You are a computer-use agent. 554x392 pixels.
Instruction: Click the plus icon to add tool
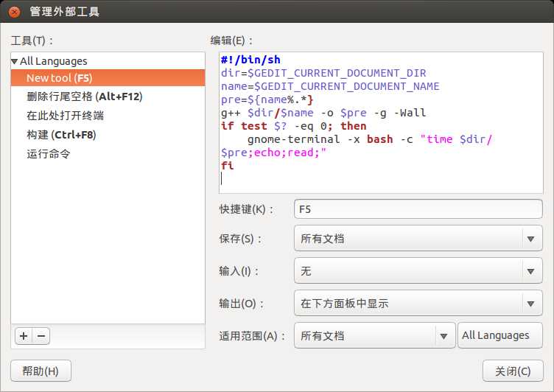[24, 336]
